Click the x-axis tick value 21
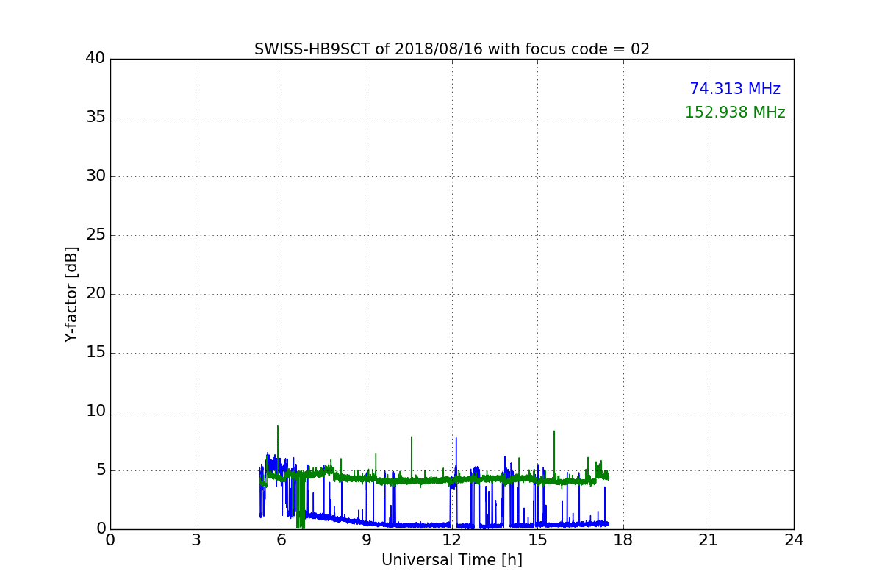This screenshot has height=588, width=882. tap(709, 540)
